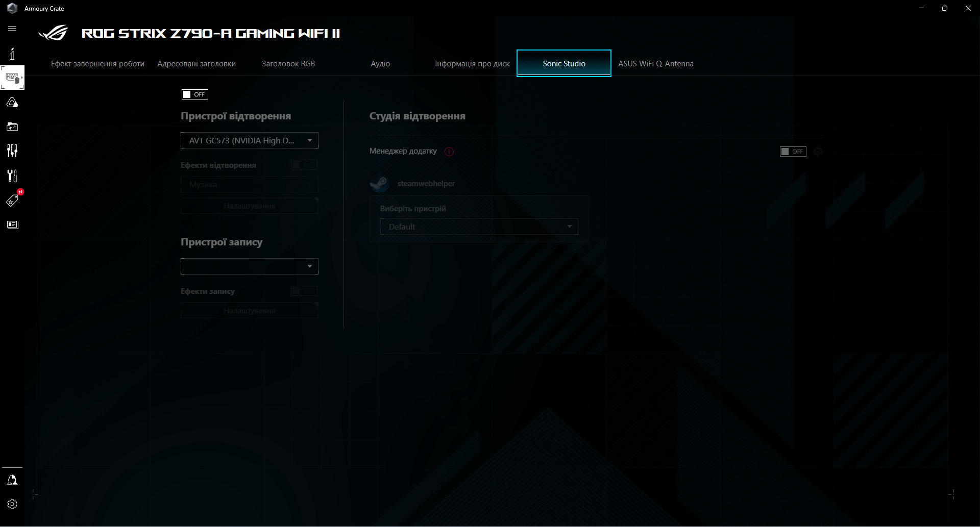Viewport: 980px width, 527px height.
Task: Open the Aura Sync lighting icon
Action: point(12,102)
